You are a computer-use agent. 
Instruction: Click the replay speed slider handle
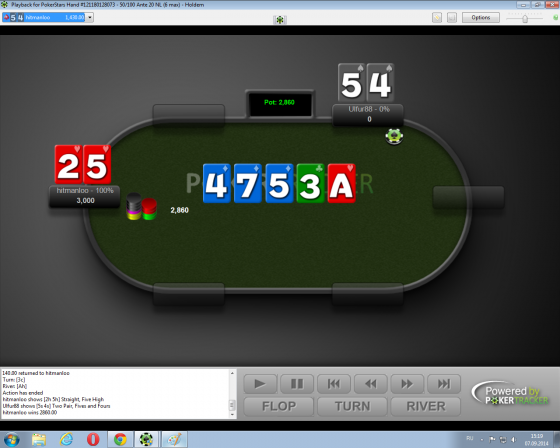[525, 19]
